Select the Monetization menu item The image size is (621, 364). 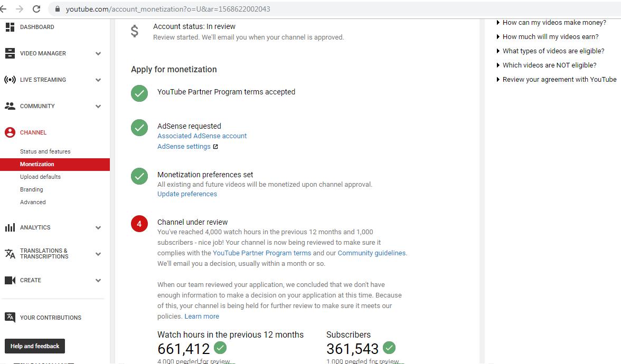coord(55,164)
